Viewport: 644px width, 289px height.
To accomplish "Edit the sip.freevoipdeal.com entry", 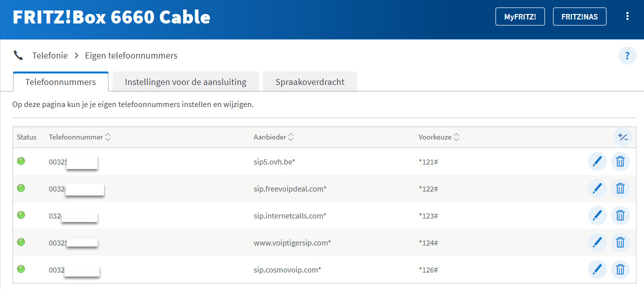I will [597, 188].
